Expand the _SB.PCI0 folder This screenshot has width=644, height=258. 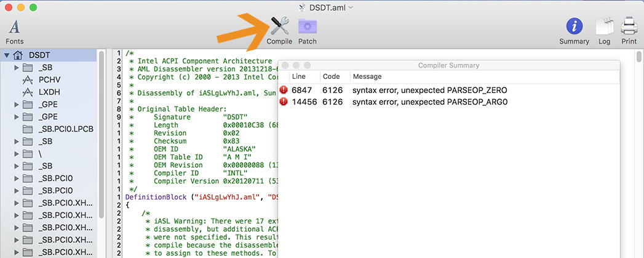pos(17,178)
